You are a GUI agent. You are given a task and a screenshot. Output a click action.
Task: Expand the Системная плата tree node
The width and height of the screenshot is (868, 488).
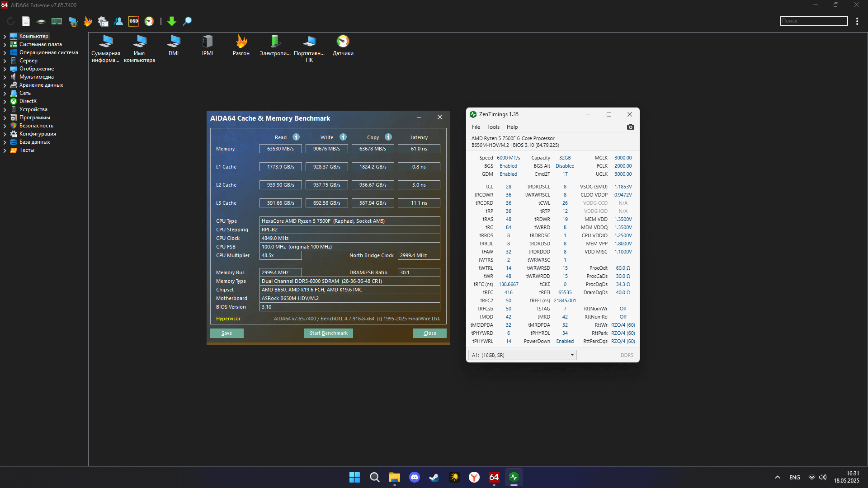tap(5, 44)
